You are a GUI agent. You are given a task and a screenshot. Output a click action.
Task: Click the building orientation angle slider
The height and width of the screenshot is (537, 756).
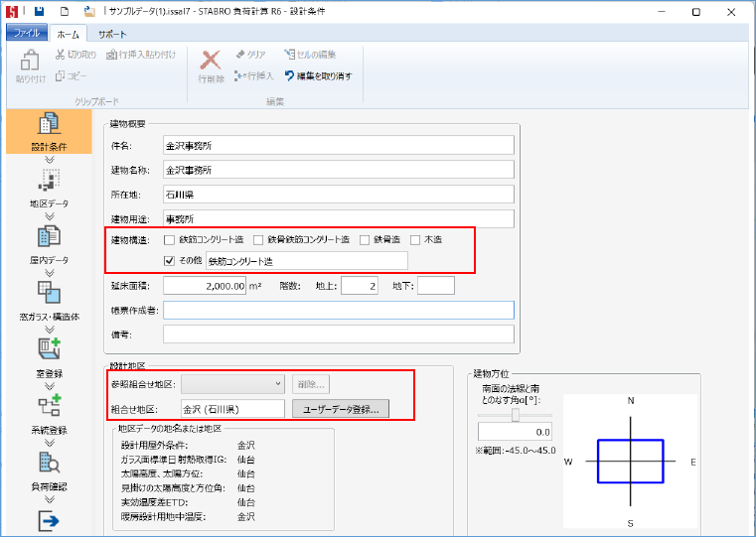[x=515, y=417]
